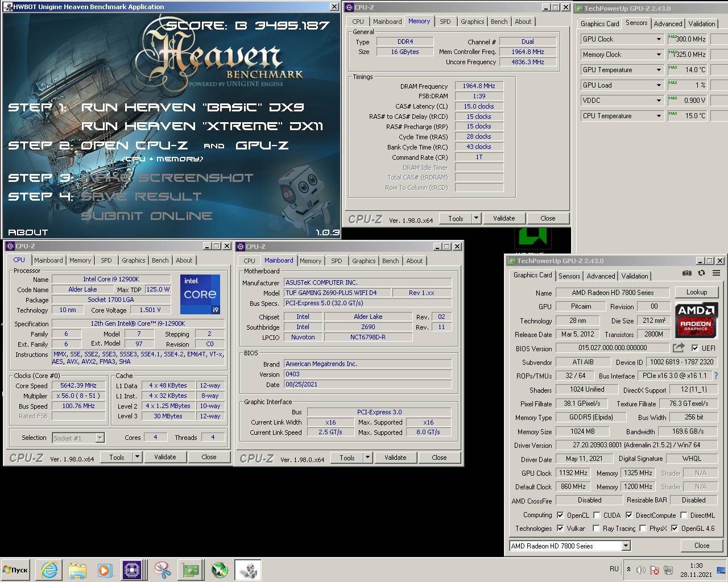Open the Socket #1 selection dropdown
728x582 pixels.
click(x=100, y=438)
